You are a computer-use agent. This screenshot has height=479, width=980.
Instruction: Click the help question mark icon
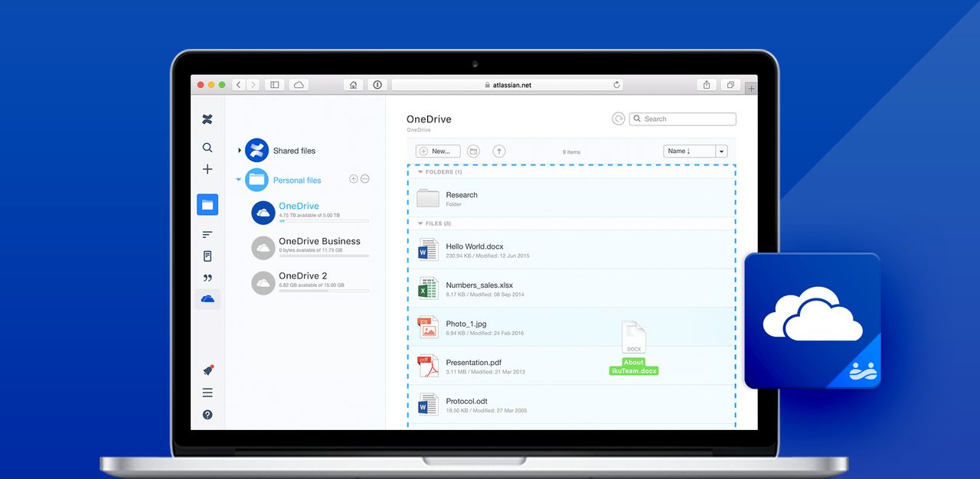click(x=207, y=415)
